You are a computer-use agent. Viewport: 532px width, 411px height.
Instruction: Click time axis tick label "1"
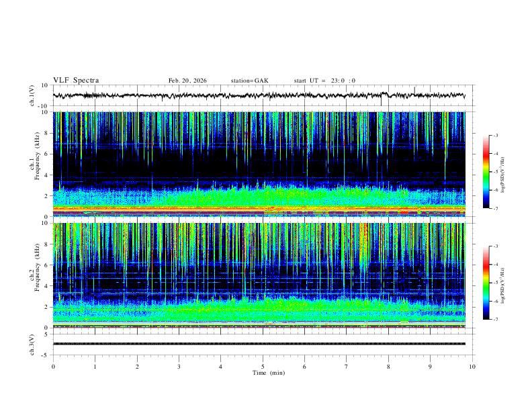click(95, 367)
